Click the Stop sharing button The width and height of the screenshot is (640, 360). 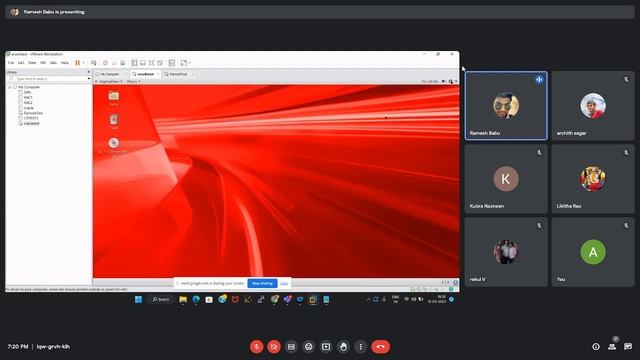(x=262, y=283)
